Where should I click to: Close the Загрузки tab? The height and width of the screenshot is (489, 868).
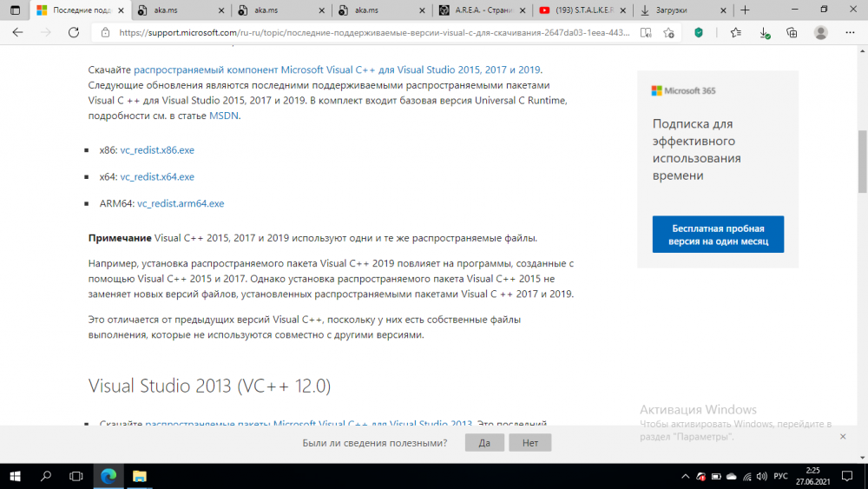pos(723,10)
